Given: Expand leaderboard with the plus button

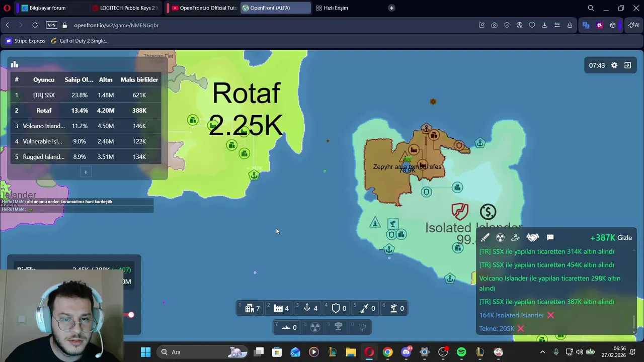Looking at the screenshot, I should click(x=86, y=172).
